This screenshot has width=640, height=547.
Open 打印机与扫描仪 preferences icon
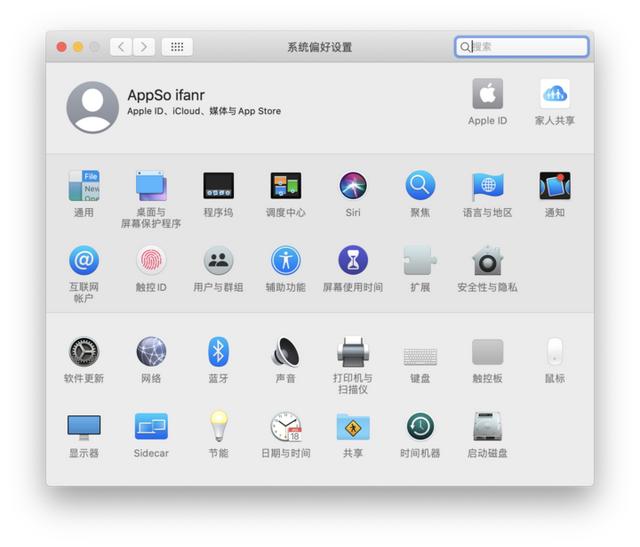tap(353, 351)
